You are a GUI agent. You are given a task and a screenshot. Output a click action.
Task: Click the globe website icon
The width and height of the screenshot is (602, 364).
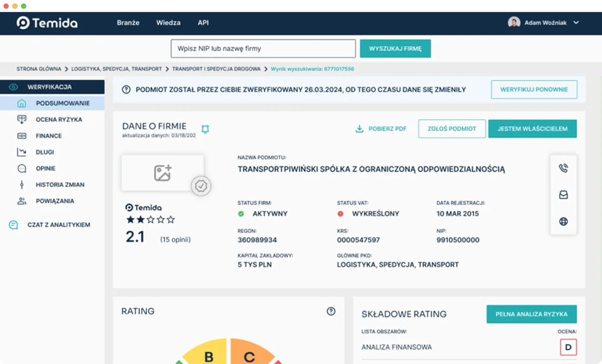coord(563,222)
